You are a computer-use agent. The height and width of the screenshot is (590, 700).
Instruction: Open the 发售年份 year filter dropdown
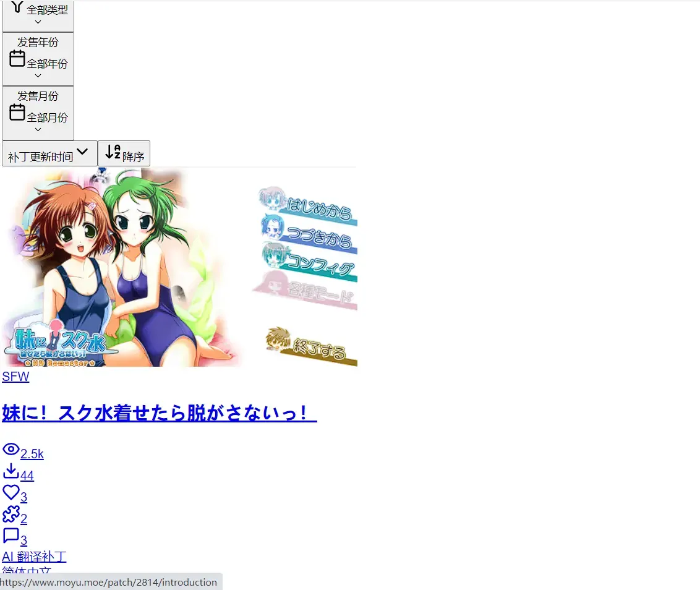click(38, 59)
